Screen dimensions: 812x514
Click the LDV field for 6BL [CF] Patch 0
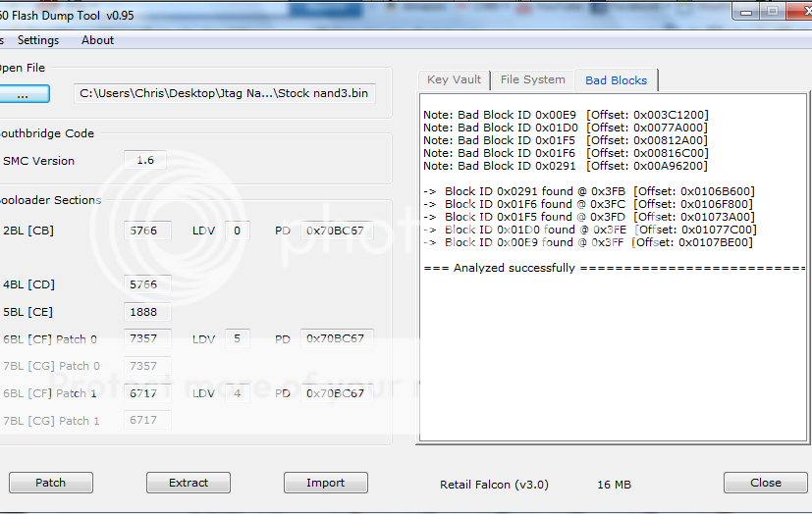(237, 338)
